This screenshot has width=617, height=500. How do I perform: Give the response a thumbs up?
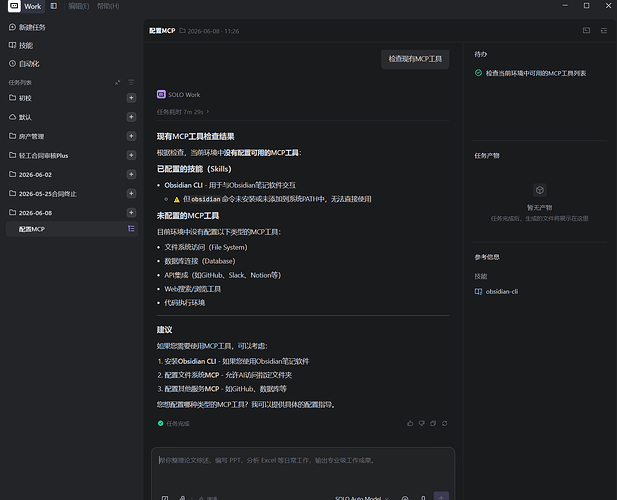pos(410,423)
